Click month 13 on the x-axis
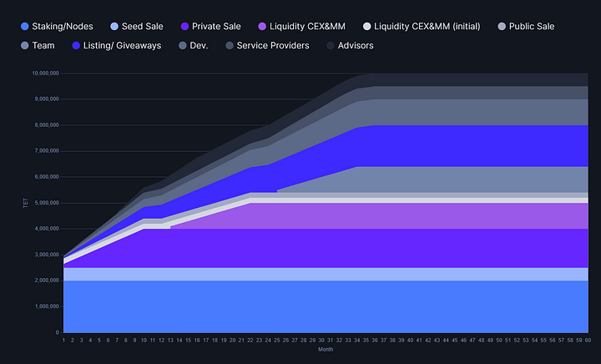This screenshot has height=364, width=601. (170, 341)
